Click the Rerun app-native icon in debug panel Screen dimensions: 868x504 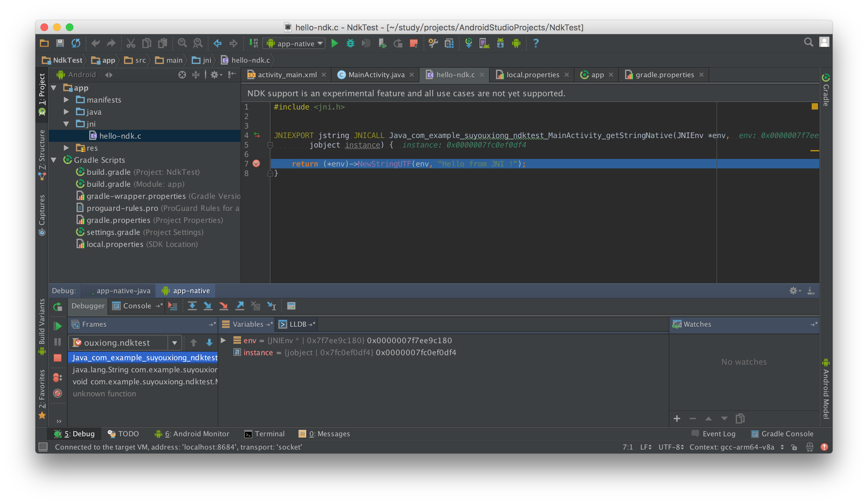[x=58, y=306]
